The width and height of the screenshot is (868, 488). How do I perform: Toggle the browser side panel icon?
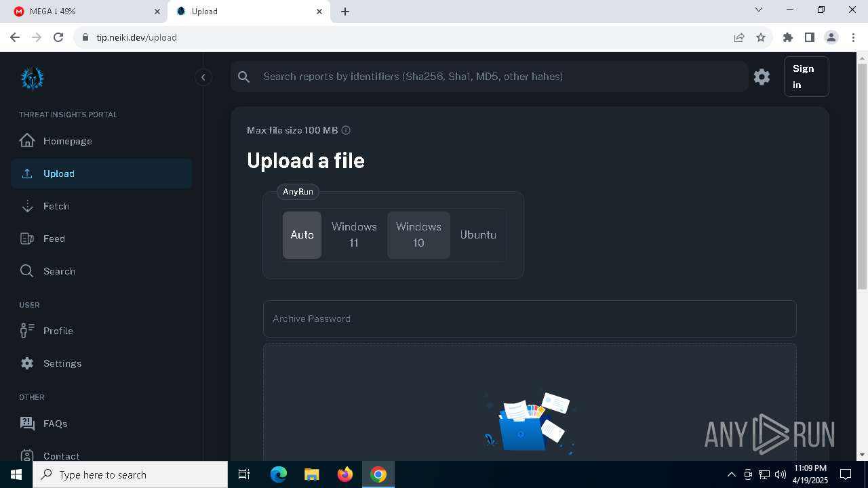pyautogui.click(x=810, y=37)
